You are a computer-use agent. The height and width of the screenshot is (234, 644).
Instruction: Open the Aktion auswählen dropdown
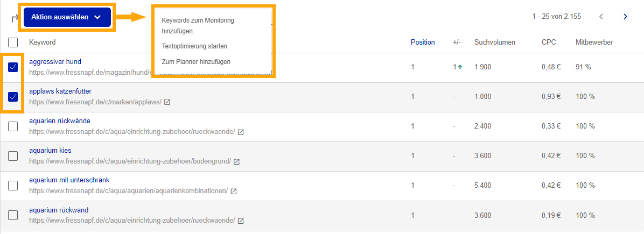coord(67,17)
